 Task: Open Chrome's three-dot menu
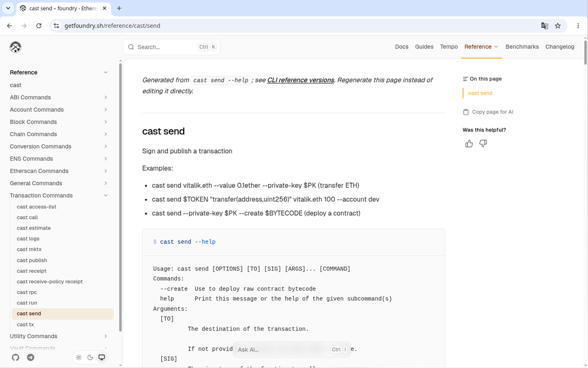[x=578, y=26]
